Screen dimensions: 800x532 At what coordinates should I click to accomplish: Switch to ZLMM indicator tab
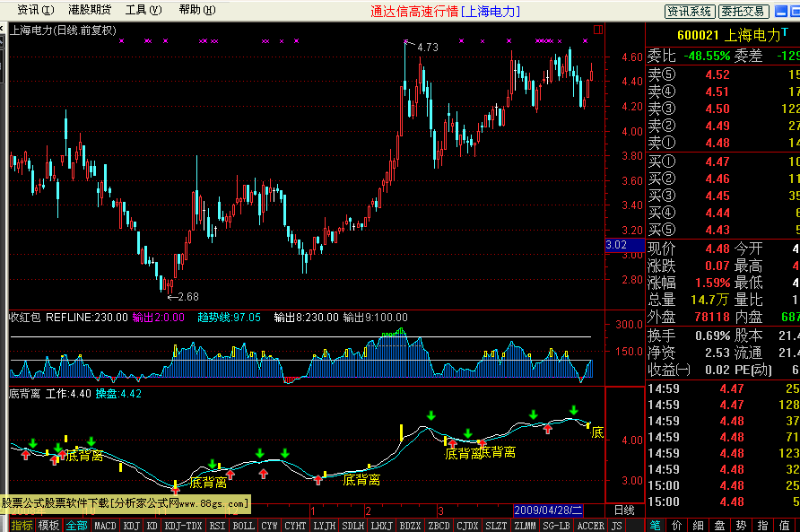click(x=525, y=526)
